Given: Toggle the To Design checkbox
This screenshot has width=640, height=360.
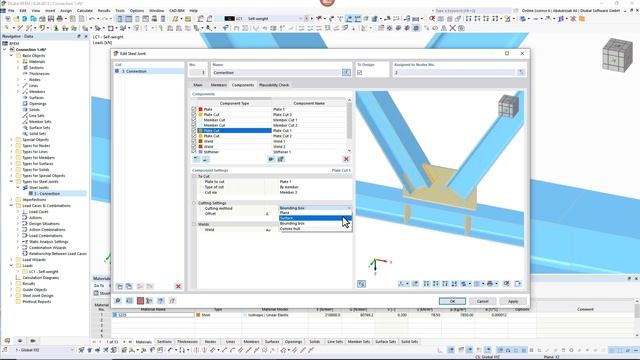Looking at the screenshot, I should [360, 73].
